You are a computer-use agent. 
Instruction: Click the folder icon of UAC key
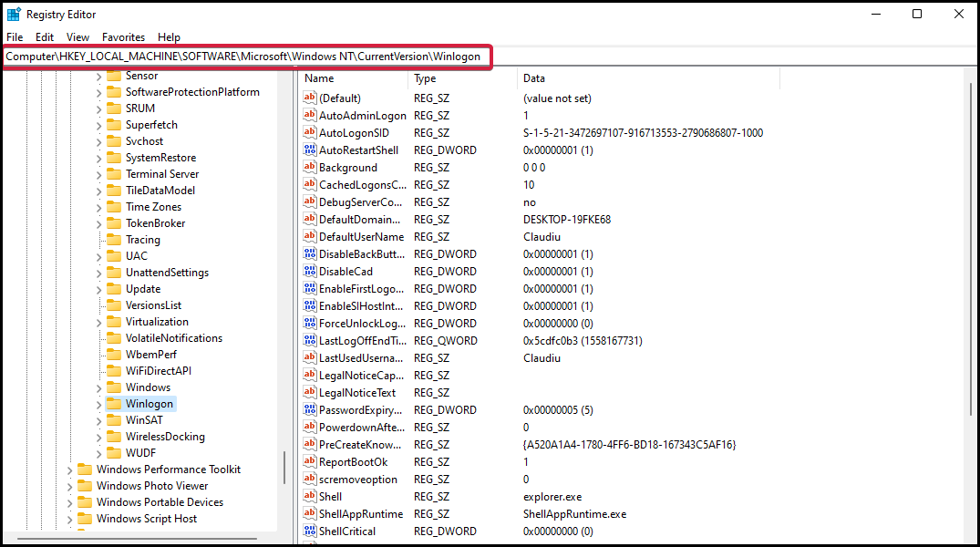click(114, 255)
